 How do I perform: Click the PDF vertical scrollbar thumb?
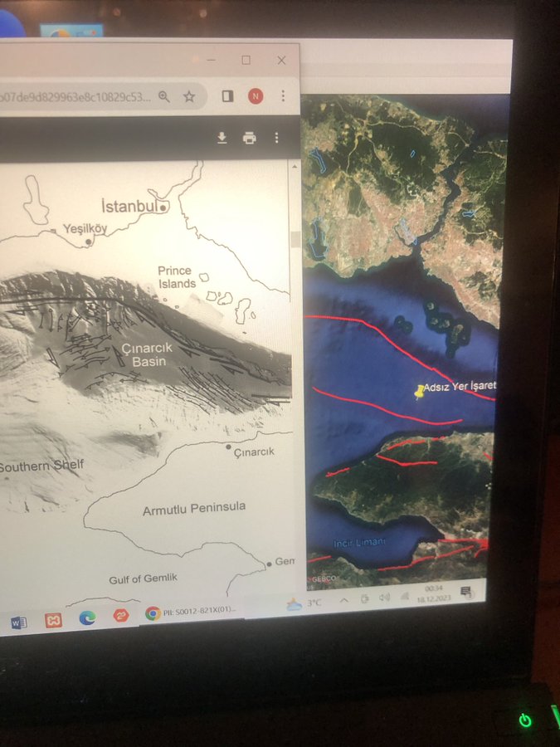(x=295, y=239)
